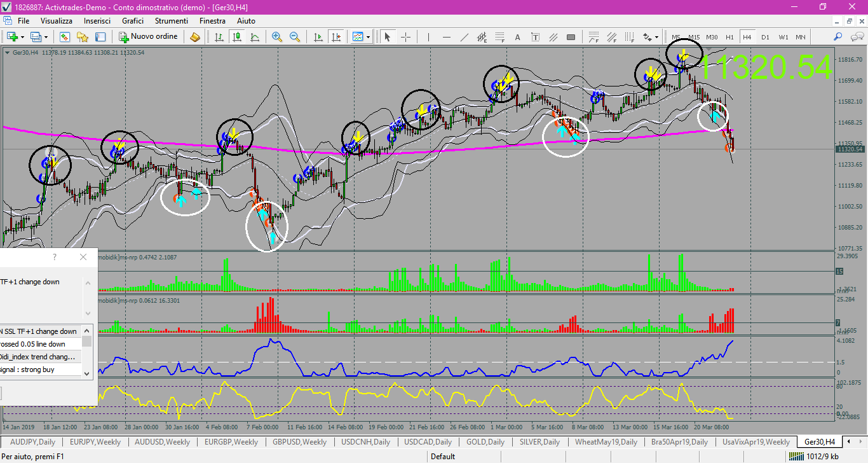Expand the Profiles dropdown arrow
Viewport: 868px width, 463px height.
click(46, 37)
